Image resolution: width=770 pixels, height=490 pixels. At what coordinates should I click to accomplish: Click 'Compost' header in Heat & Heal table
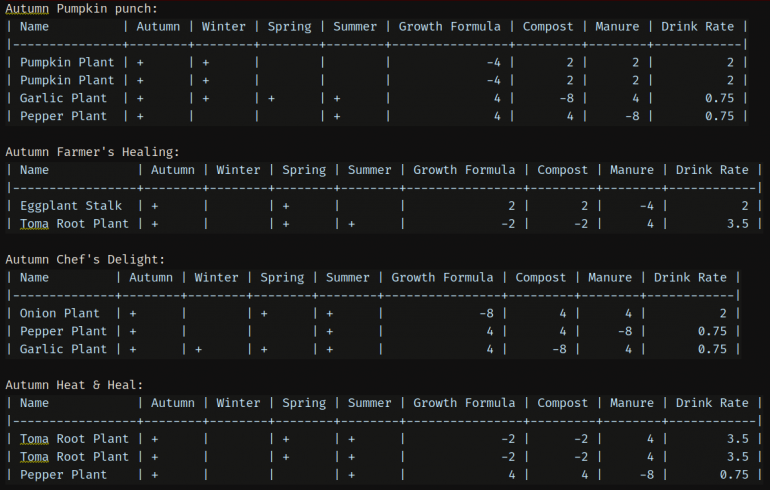(562, 404)
